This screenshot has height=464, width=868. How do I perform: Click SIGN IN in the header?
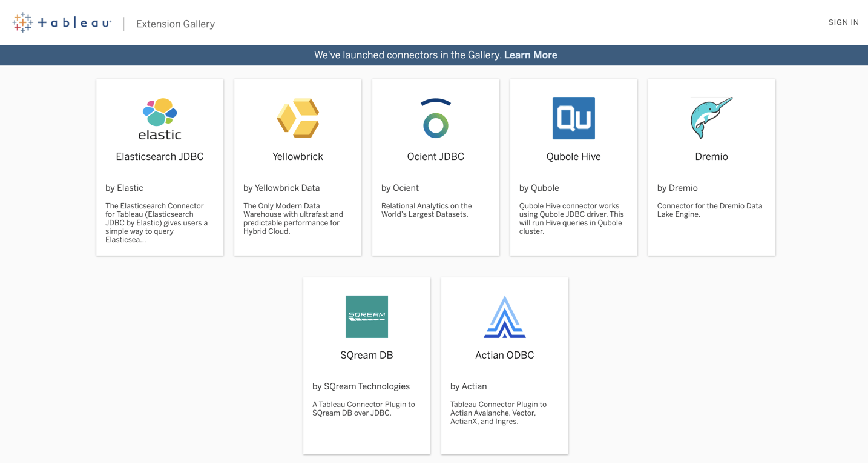coord(843,22)
